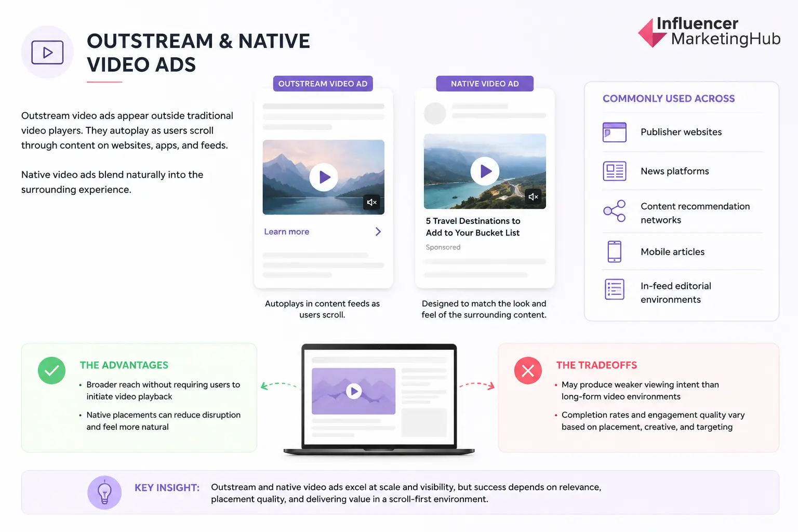The height and width of the screenshot is (532, 798).
Task: Click the Learn more link
Action: tap(286, 232)
